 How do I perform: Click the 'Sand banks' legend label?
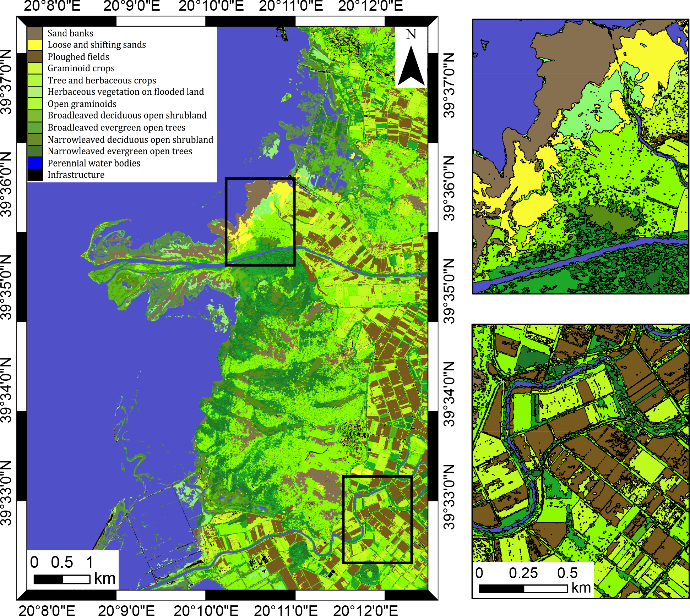click(x=70, y=33)
